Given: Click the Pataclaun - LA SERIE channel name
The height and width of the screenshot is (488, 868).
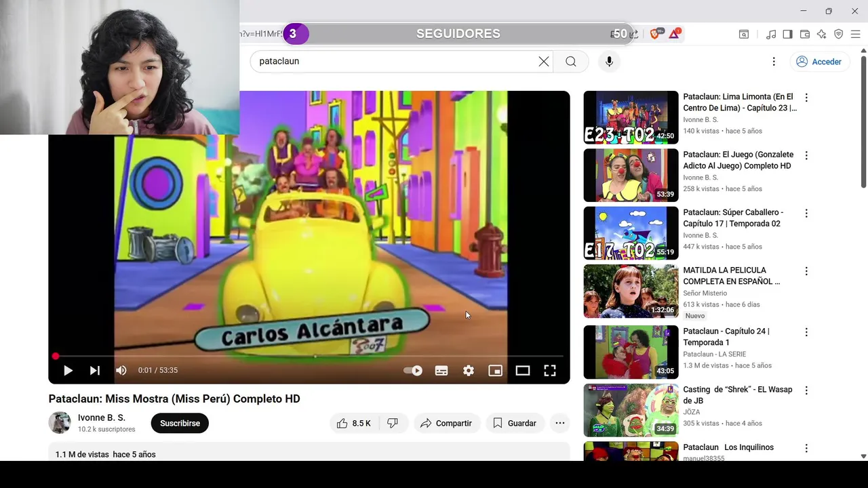Looking at the screenshot, I should point(715,354).
